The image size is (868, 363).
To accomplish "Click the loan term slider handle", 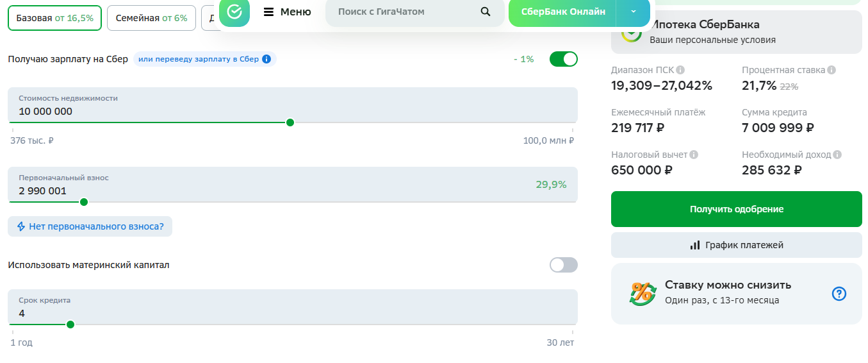I will (70, 325).
